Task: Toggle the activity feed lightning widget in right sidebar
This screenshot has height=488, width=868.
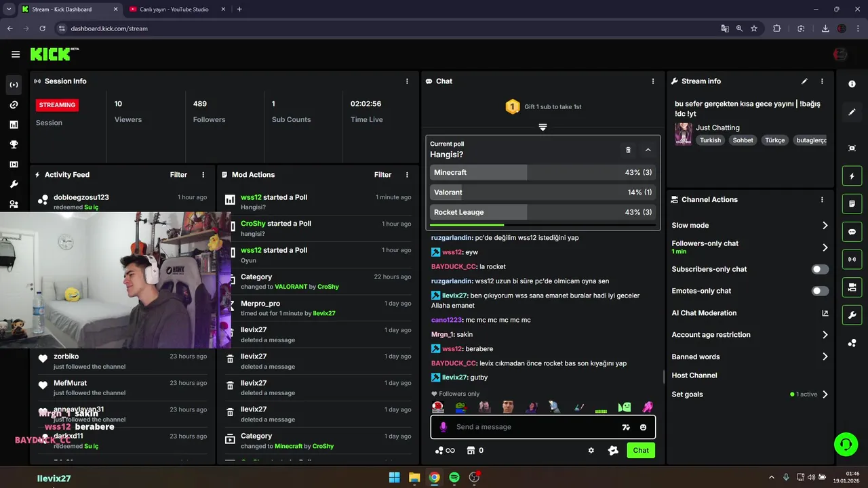Action: (852, 176)
